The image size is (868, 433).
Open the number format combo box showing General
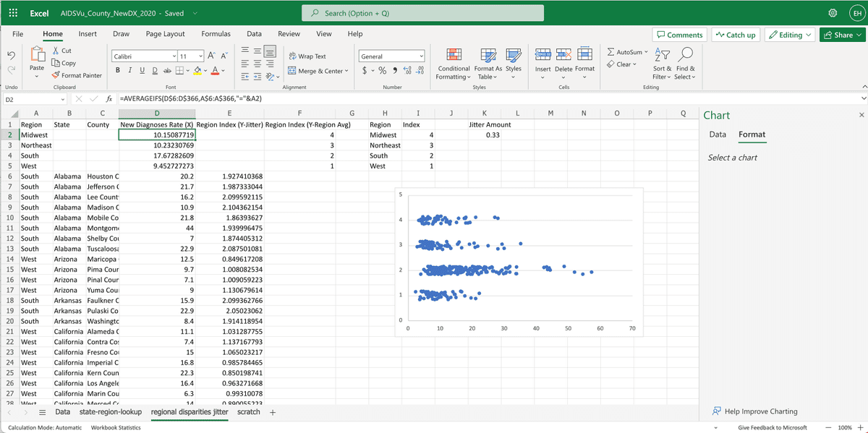(x=391, y=55)
